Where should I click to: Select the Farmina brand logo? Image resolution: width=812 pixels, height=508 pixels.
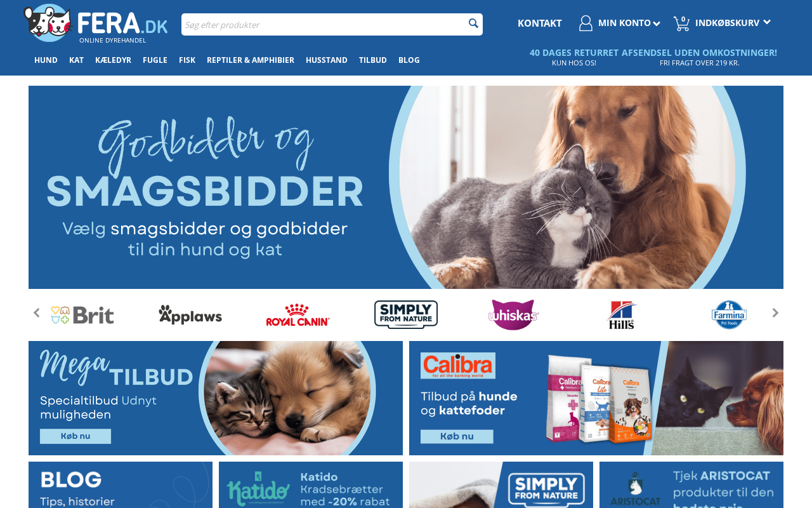729,314
